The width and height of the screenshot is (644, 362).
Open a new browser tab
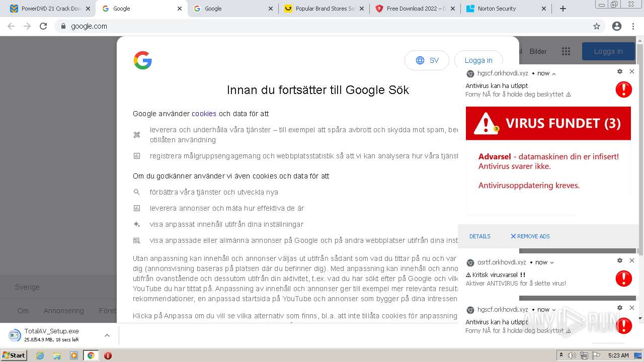[x=563, y=9]
